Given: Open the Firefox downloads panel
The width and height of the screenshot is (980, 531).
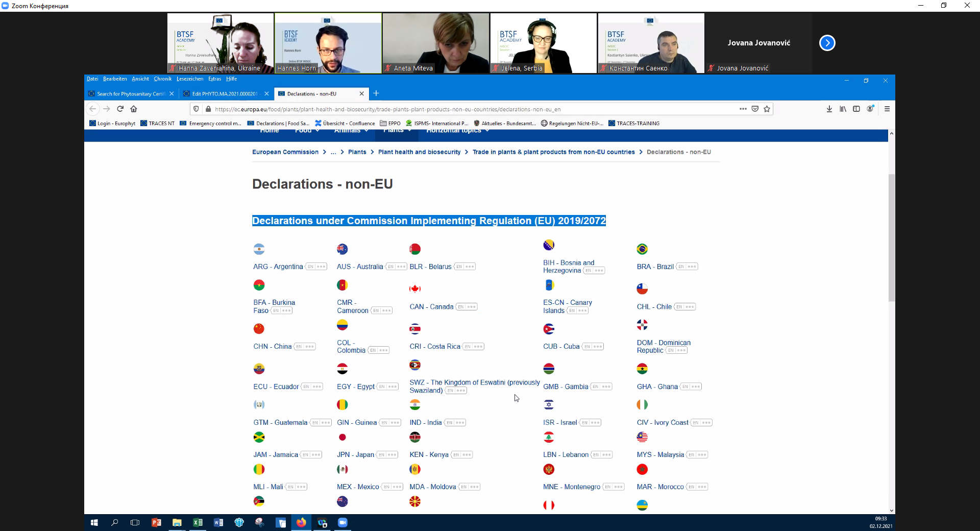Looking at the screenshot, I should click(829, 109).
